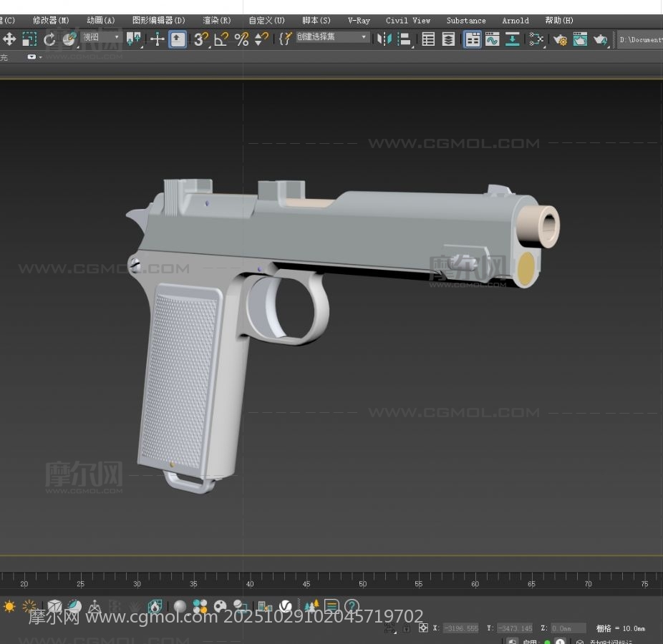Open the Civil View menu
The height and width of the screenshot is (644, 663).
coord(408,21)
